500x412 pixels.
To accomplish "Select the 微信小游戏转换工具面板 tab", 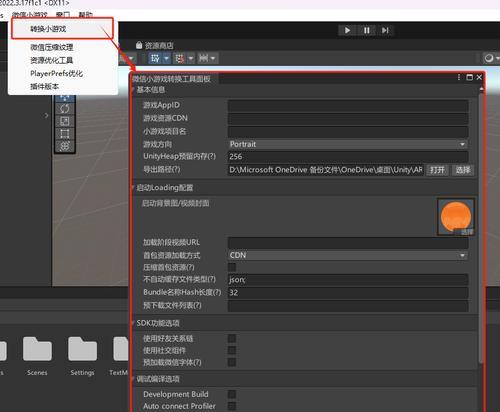I will [171, 79].
